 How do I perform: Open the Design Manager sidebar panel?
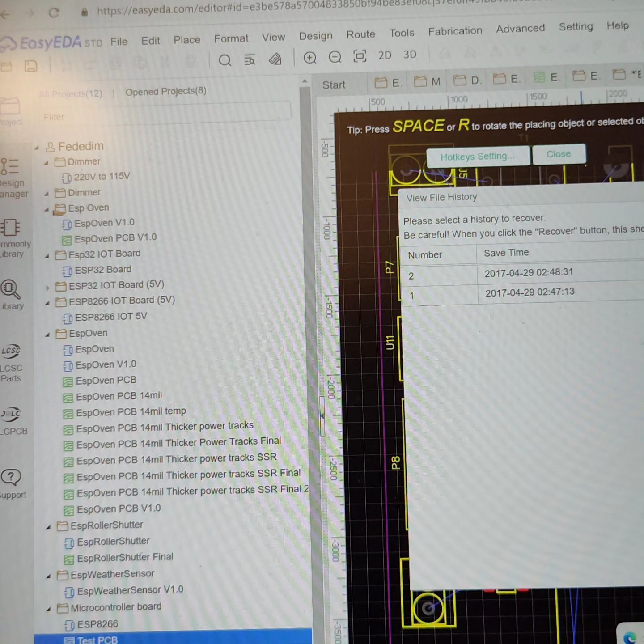click(x=13, y=178)
